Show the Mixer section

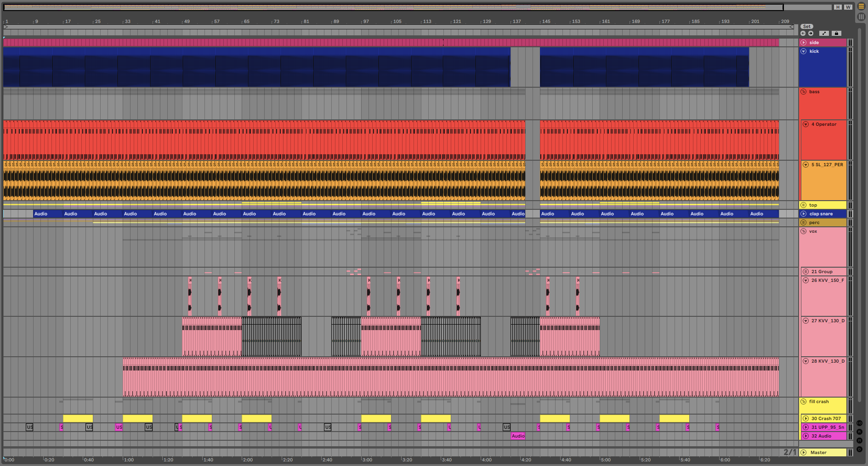coord(860,440)
